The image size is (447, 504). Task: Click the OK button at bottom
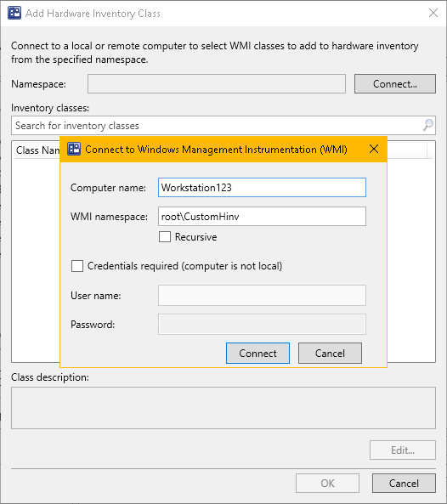coord(327,483)
